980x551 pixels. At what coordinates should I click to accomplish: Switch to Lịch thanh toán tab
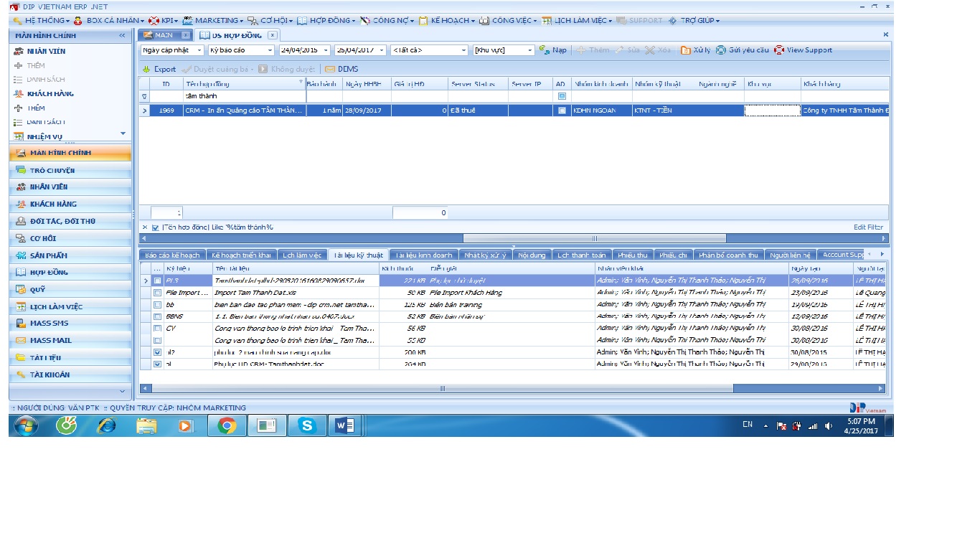[581, 255]
